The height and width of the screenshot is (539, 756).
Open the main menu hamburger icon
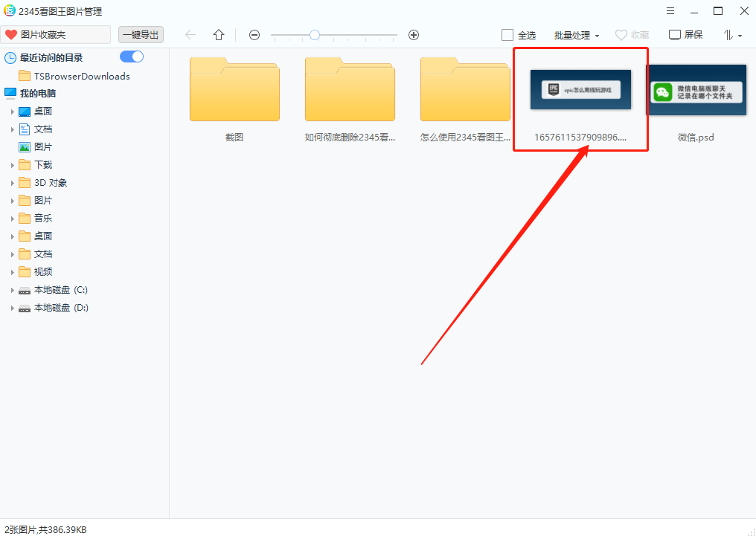[x=670, y=11]
